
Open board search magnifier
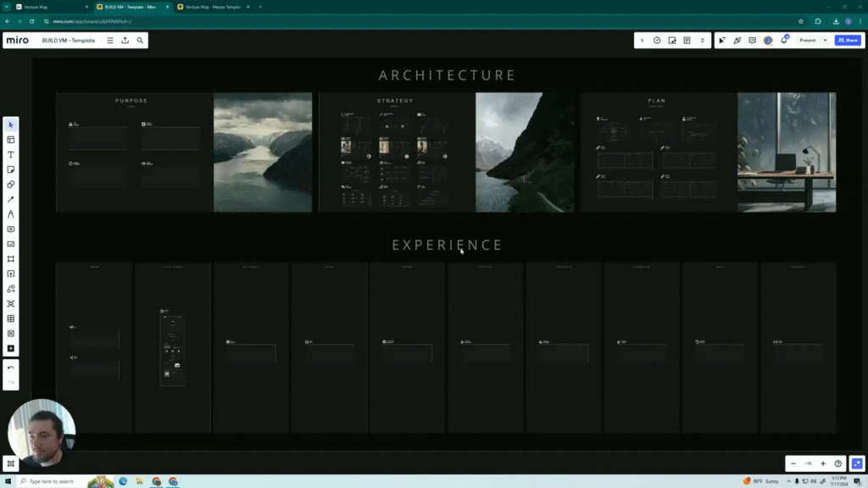140,40
